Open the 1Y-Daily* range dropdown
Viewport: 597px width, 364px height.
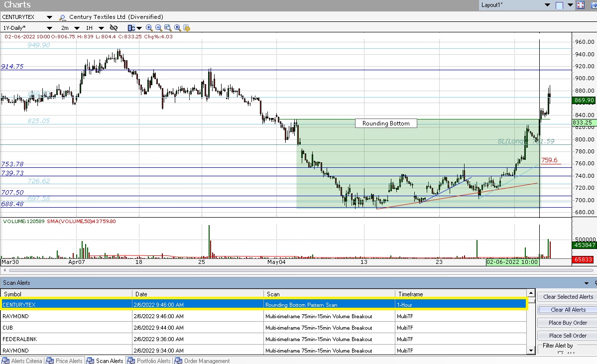pos(49,28)
